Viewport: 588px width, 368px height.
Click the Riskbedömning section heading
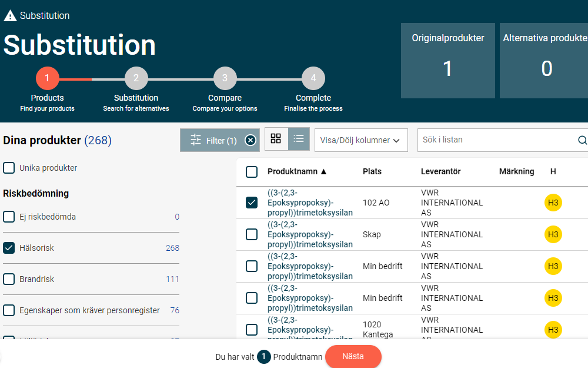click(36, 193)
